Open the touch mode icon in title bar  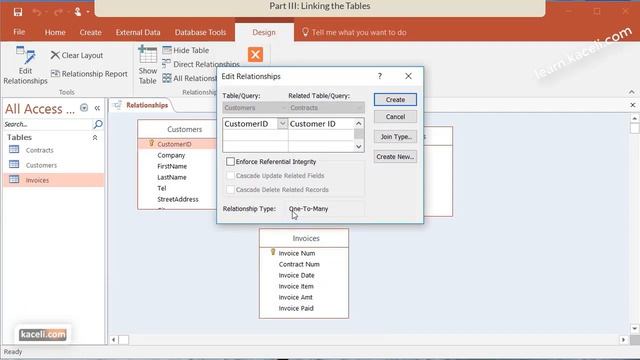[x=78, y=12]
